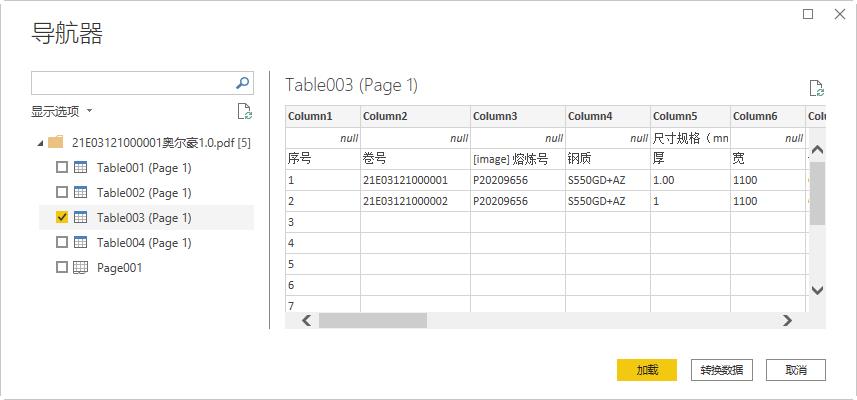Screen dimensions: 857x400
Task: Click the yellow PDF folder icon
Action: [56, 143]
